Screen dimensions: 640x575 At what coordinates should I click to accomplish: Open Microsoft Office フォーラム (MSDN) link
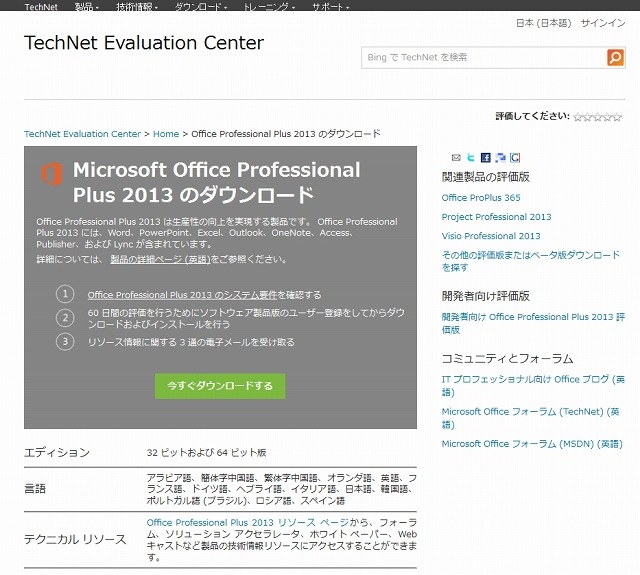point(532,444)
